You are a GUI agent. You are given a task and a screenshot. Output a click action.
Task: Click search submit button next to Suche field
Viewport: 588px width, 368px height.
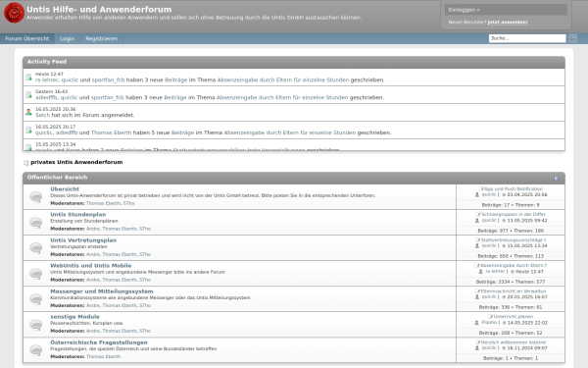coord(572,38)
